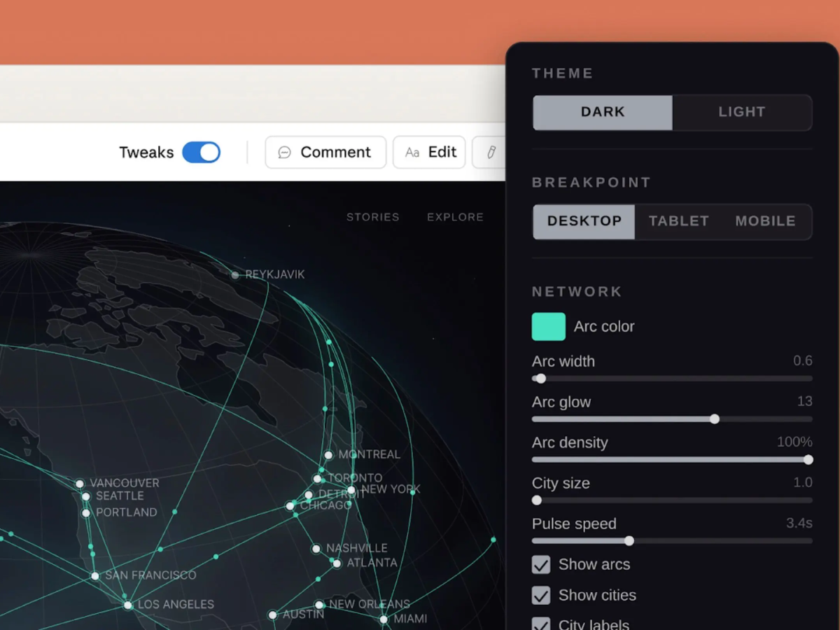Open the EXPLORE menu item
This screenshot has width=840, height=630.
455,217
